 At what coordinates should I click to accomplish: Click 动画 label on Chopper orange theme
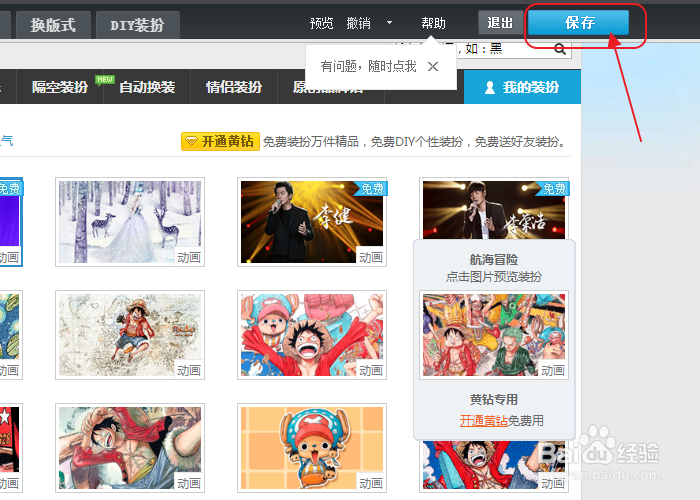click(371, 483)
